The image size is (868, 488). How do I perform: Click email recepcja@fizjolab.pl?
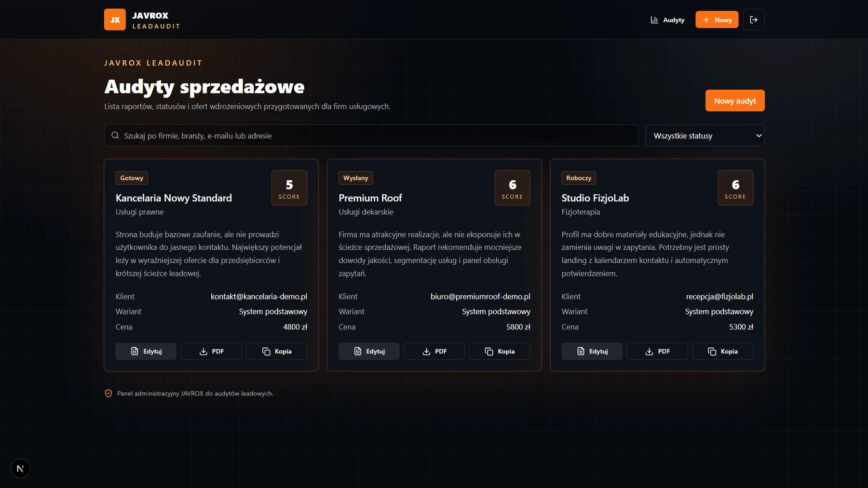[x=719, y=297]
